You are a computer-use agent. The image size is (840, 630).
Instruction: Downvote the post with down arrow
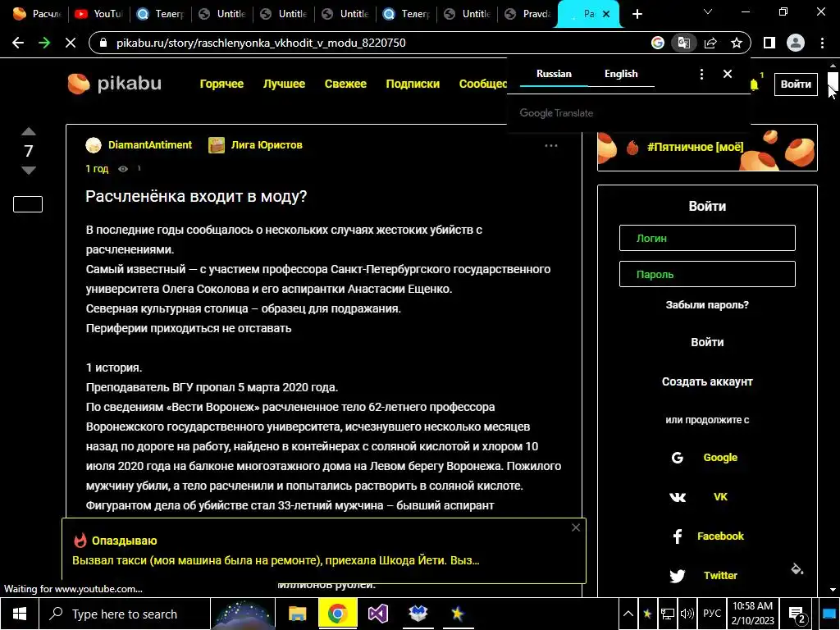pos(29,171)
